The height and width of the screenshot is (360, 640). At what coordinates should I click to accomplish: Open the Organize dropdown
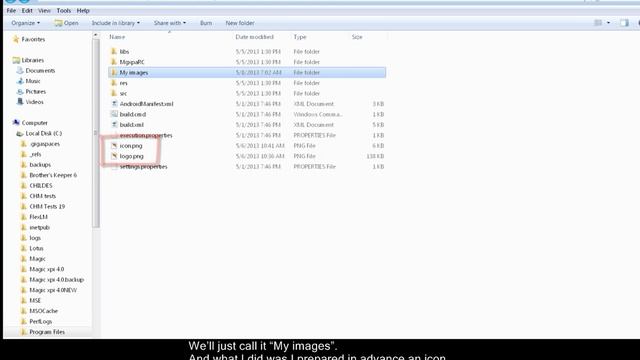point(25,23)
